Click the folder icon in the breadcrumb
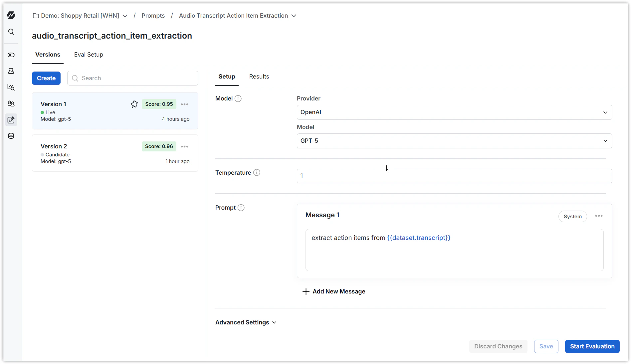631x364 pixels. 36,16
